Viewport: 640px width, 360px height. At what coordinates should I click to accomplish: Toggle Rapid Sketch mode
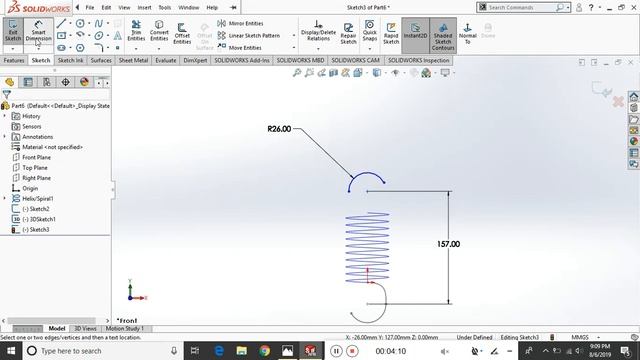pos(391,33)
